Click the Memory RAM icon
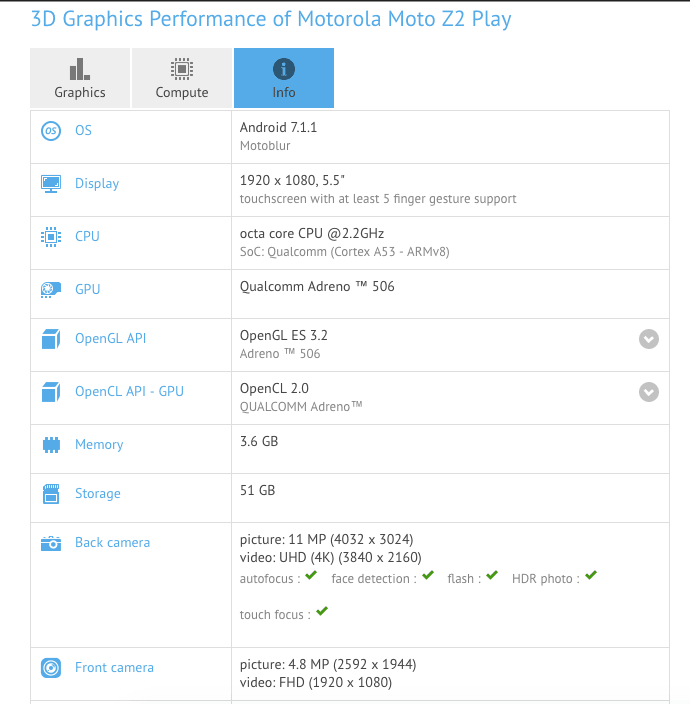The width and height of the screenshot is (690, 704). 51,444
